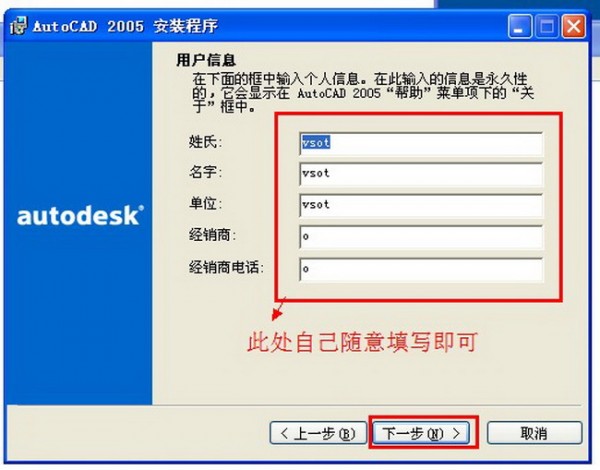
Task: Click the 经销商 text box
Action: (x=421, y=237)
